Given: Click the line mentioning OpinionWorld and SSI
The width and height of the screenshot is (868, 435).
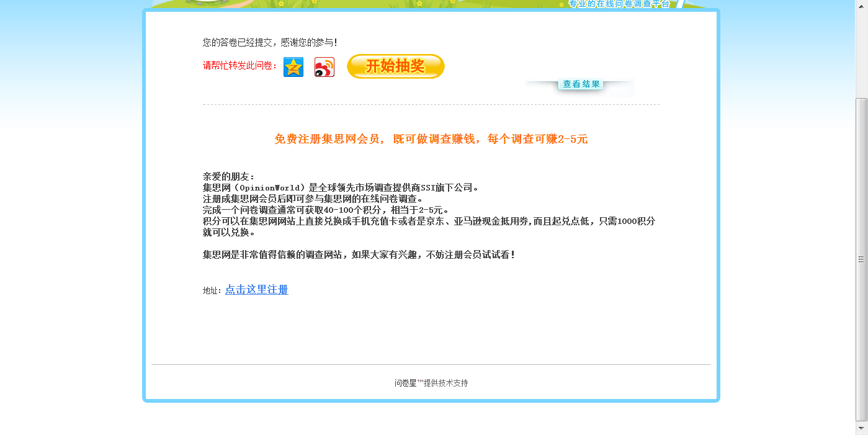Looking at the screenshot, I should coord(341,188).
